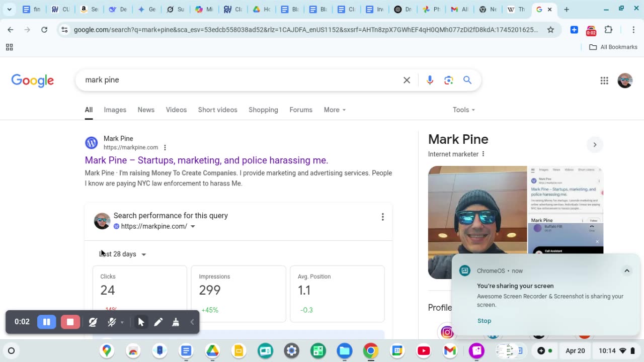644x362 pixels.
Task: Go back to the previous page
Action: pyautogui.click(x=11, y=30)
